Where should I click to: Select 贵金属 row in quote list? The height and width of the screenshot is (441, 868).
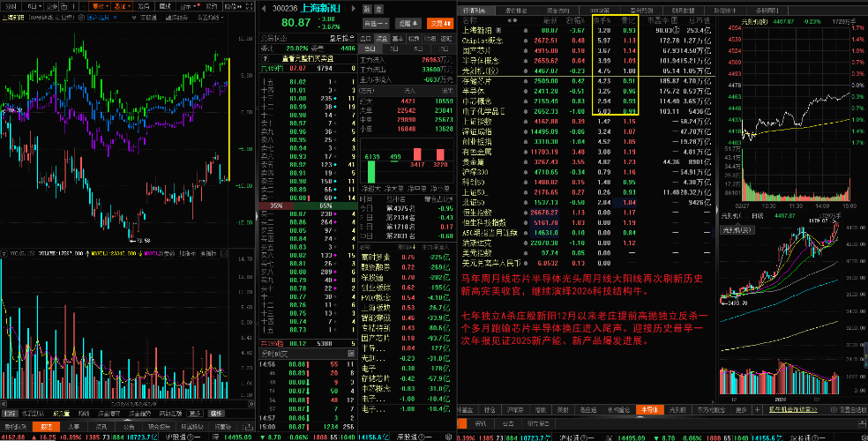point(587,161)
